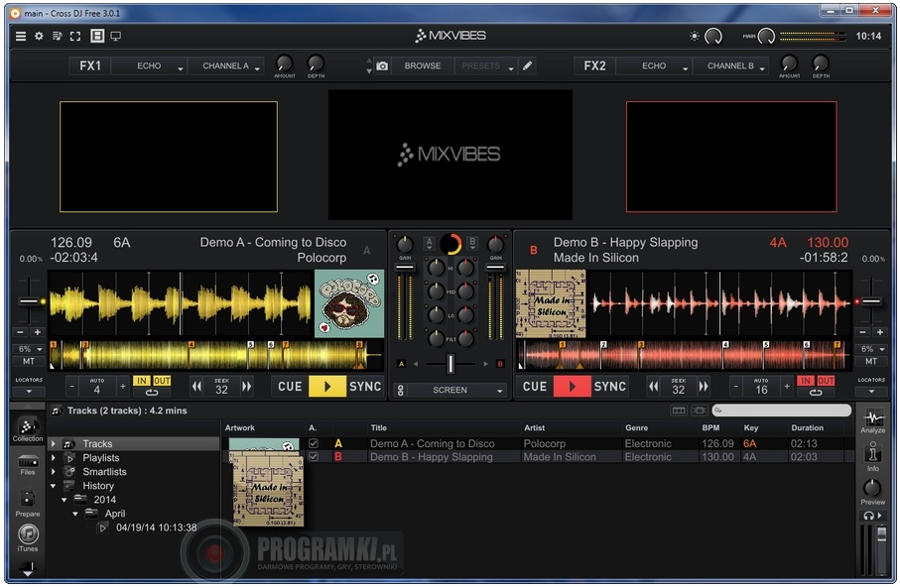Sort by the Duration column header

[x=807, y=428]
